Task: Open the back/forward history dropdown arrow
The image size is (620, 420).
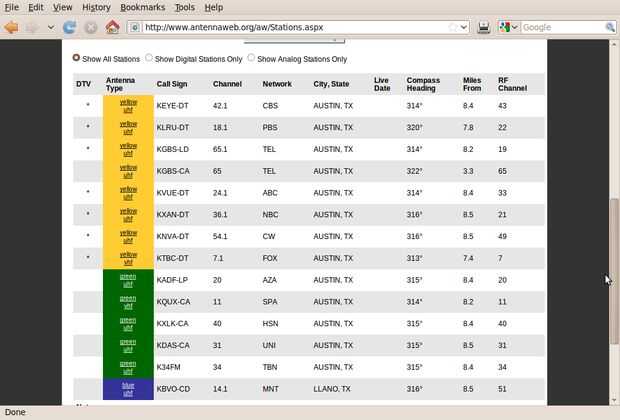Action: click(x=51, y=27)
